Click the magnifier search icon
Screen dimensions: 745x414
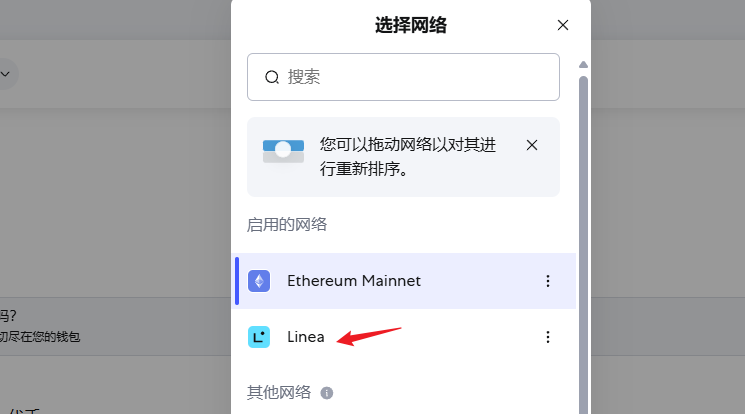pos(272,77)
